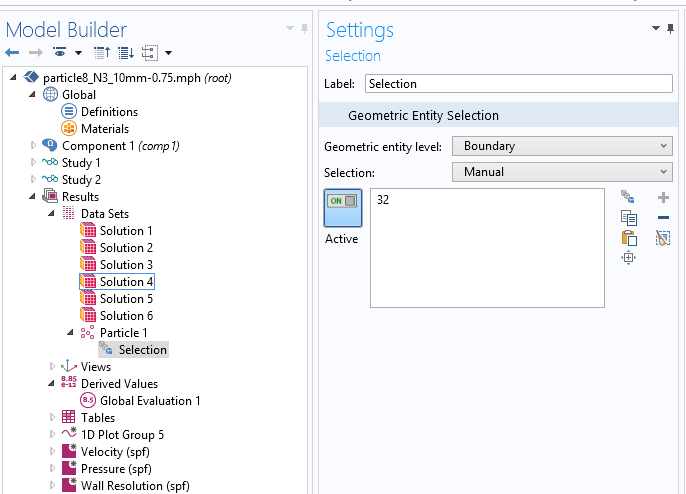Image resolution: width=686 pixels, height=494 pixels.
Task: Select Global Evaluation 1 node
Action: pos(150,401)
